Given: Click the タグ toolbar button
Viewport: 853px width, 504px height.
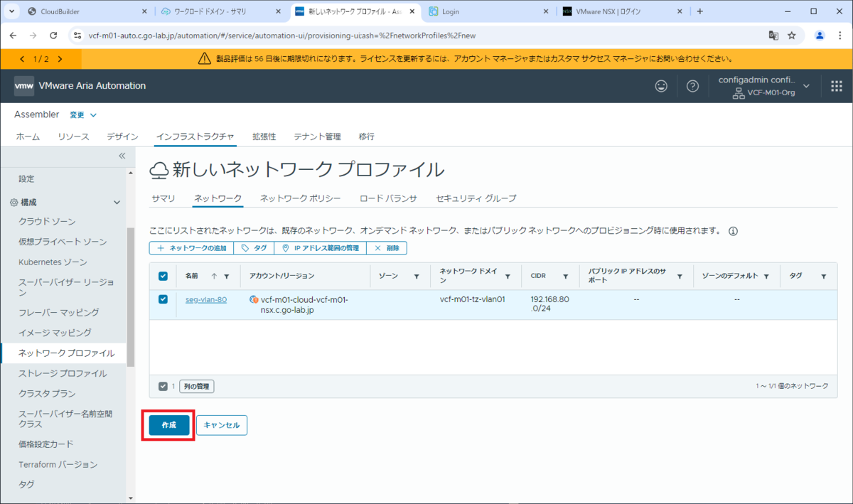Looking at the screenshot, I should [x=254, y=248].
